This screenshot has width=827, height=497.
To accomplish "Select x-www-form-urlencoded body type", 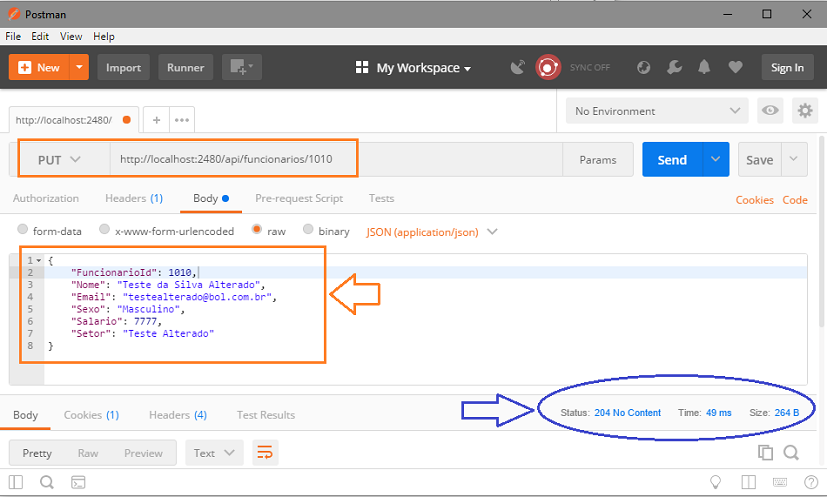I will point(104,229).
